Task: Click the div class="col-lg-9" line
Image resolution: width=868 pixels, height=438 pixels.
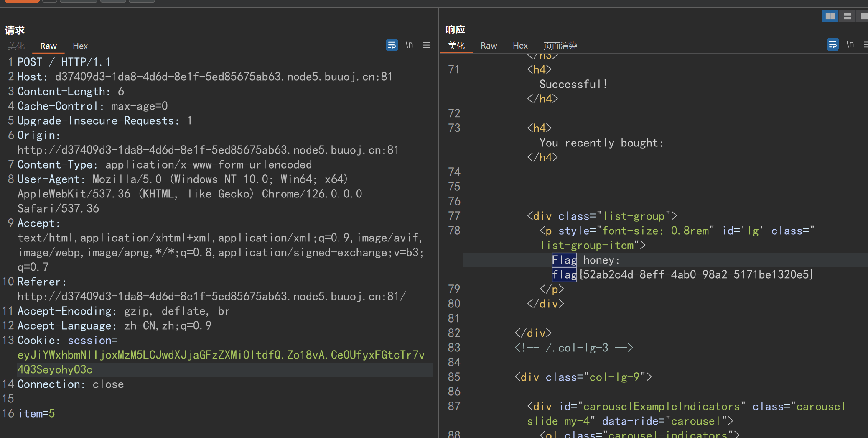Action: click(583, 377)
